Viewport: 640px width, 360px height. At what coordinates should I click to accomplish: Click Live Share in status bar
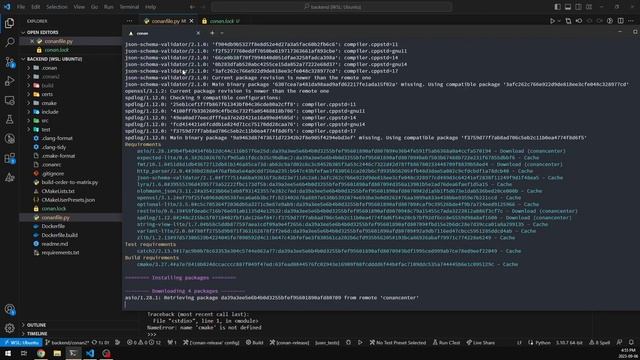(480, 342)
